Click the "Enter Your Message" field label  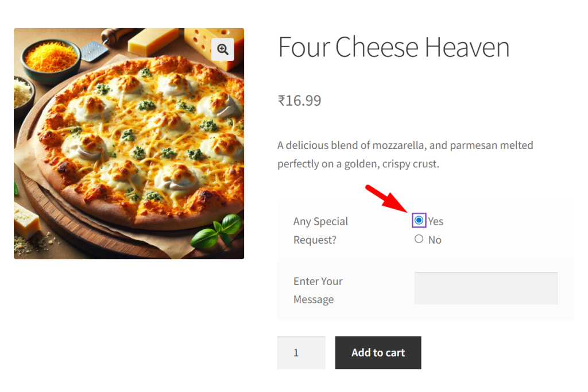(318, 290)
